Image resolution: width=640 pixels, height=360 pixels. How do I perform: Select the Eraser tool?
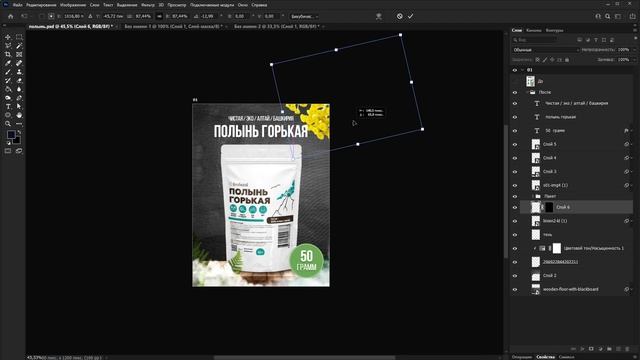pyautogui.click(x=19, y=80)
